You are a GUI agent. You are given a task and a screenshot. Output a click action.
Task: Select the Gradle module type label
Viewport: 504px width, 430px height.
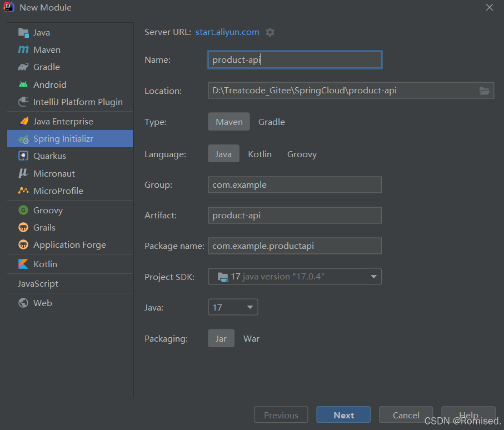point(47,67)
